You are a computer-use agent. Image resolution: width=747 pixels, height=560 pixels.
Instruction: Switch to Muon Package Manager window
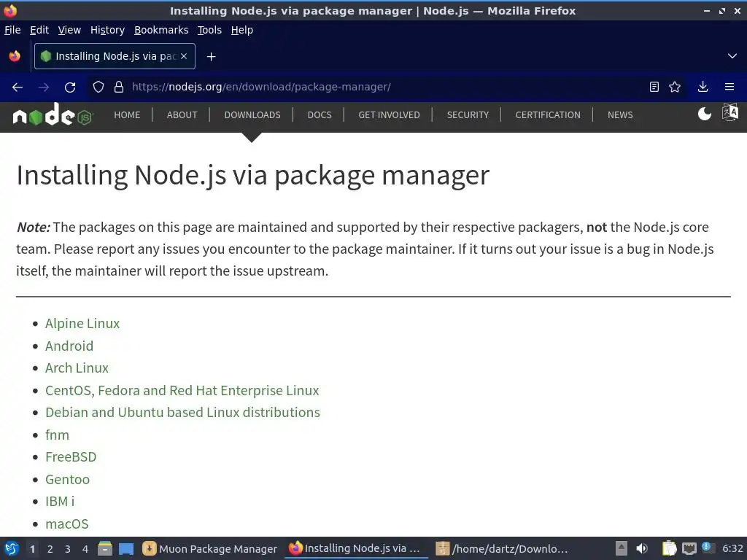(210, 548)
